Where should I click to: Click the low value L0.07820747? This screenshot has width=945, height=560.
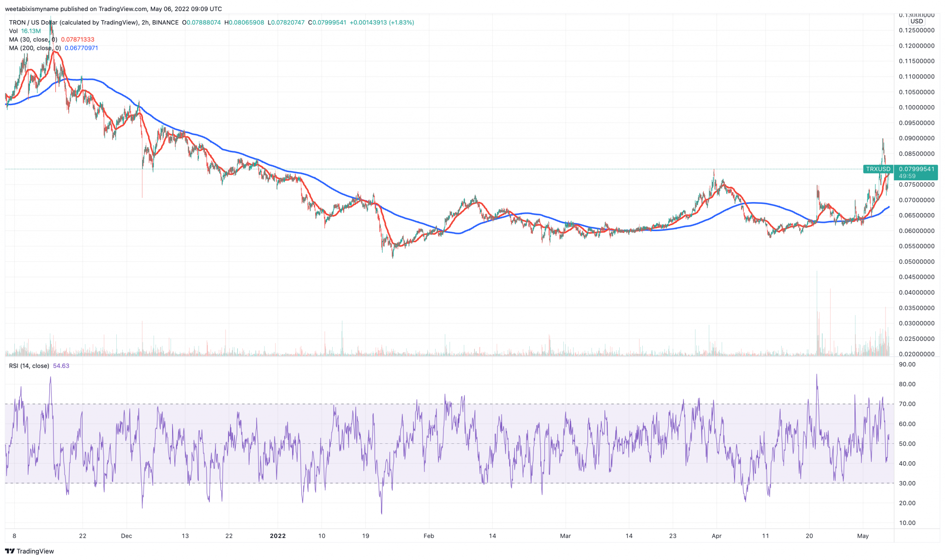click(286, 23)
